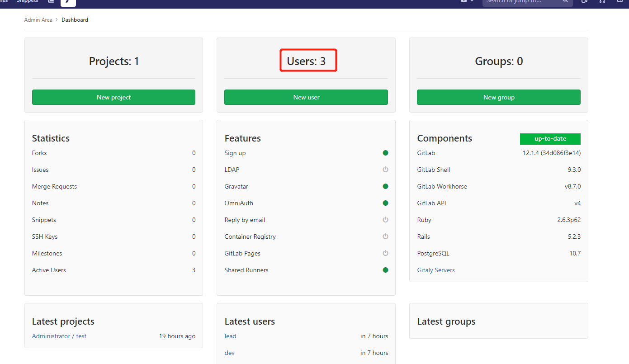Viewport: 629px width, 364px height.
Task: Open the Gitaly Servers link
Action: click(436, 270)
